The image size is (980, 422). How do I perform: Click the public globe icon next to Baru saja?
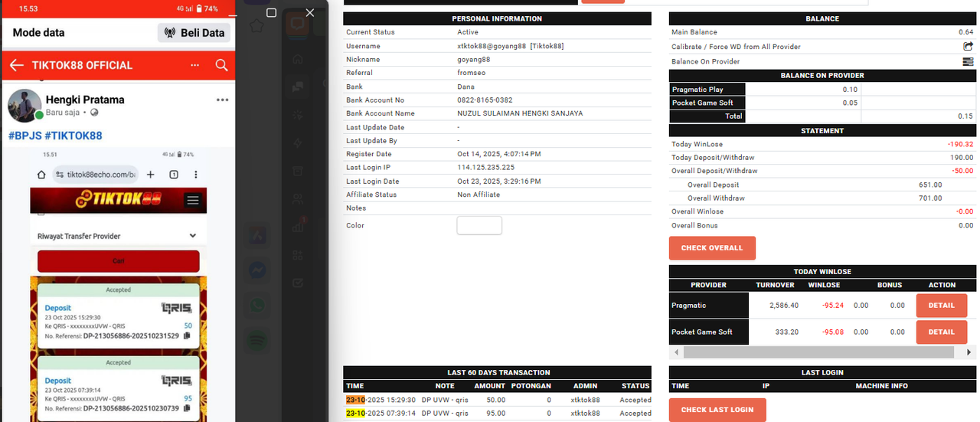point(94,113)
